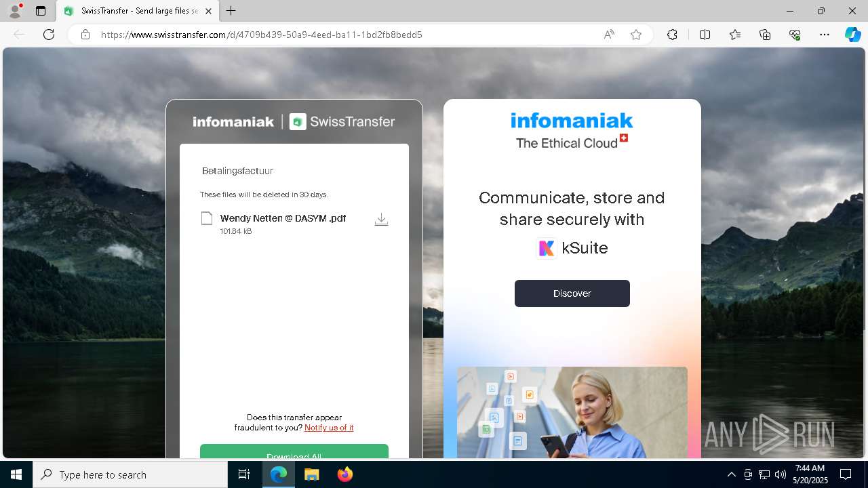The height and width of the screenshot is (488, 868).
Task: Click the browser profile avatar
Action: [x=15, y=11]
